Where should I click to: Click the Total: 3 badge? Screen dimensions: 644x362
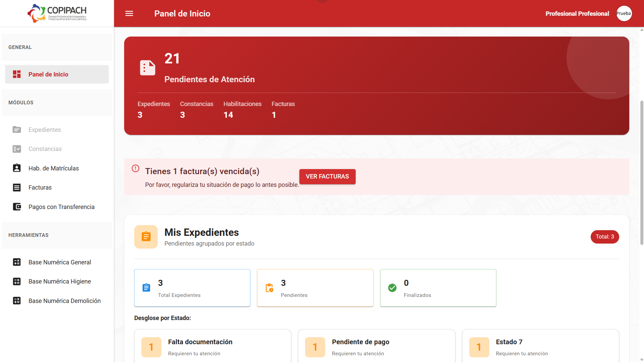605,237
